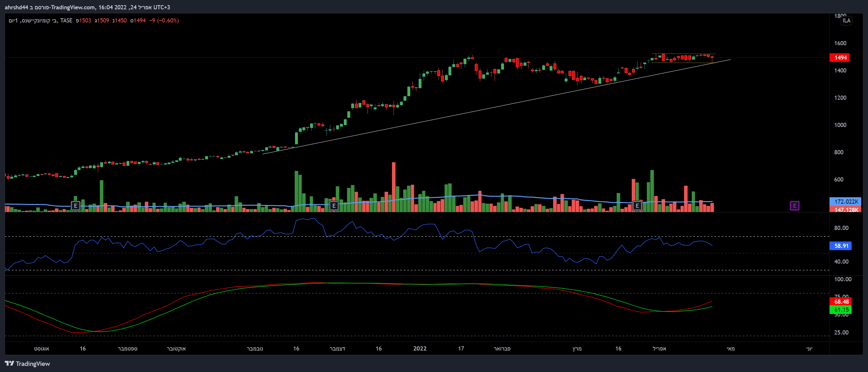Select the yellow dotted consolidation rectangle
Image resolution: width=868 pixels, height=372 pixels.
[684, 54]
